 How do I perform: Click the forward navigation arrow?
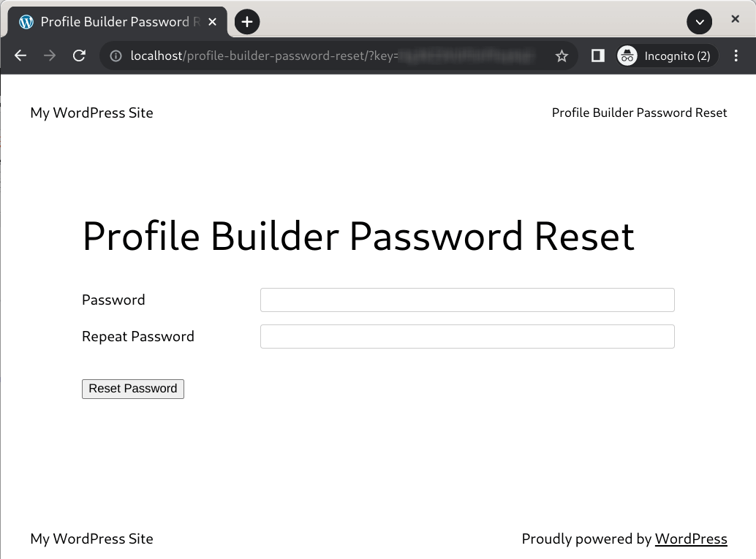[x=50, y=56]
